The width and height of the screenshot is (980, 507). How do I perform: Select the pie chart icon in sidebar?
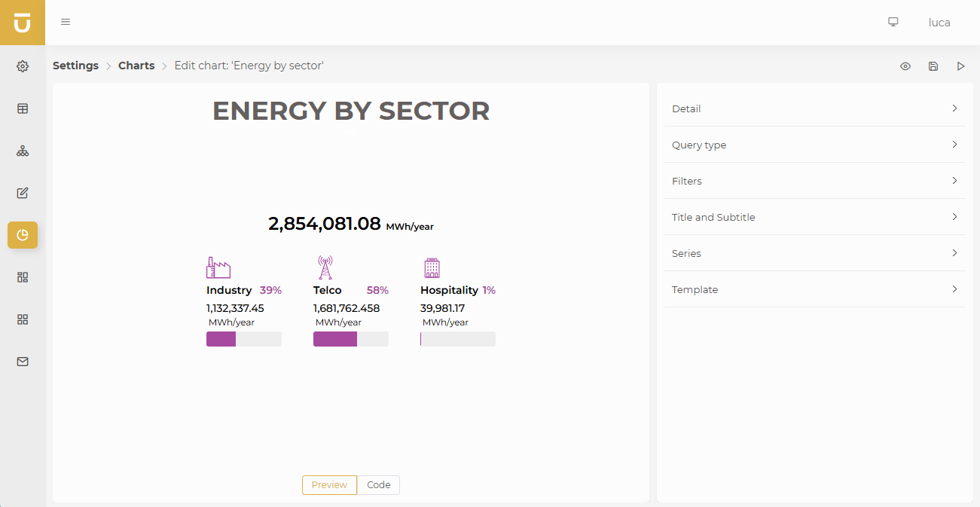tap(23, 235)
